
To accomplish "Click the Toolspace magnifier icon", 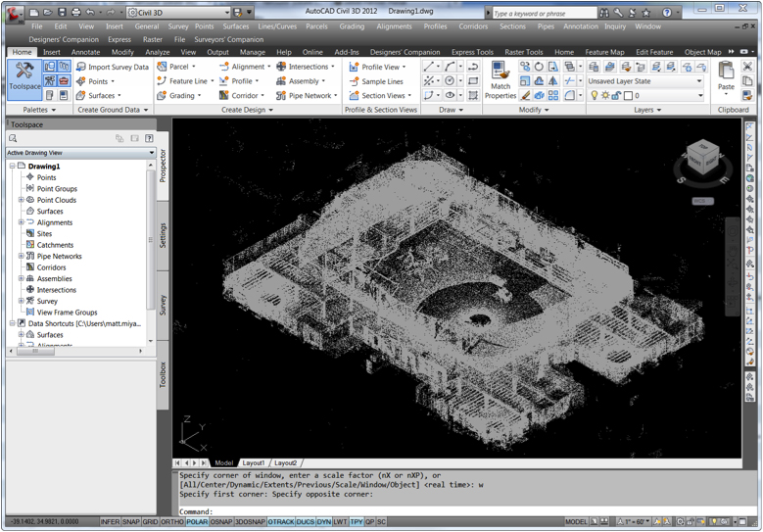I will (13, 138).
